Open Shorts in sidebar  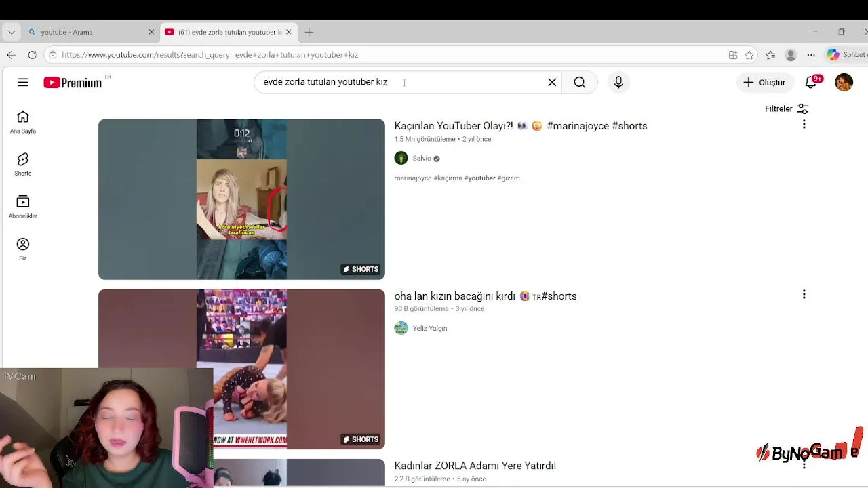tap(23, 164)
